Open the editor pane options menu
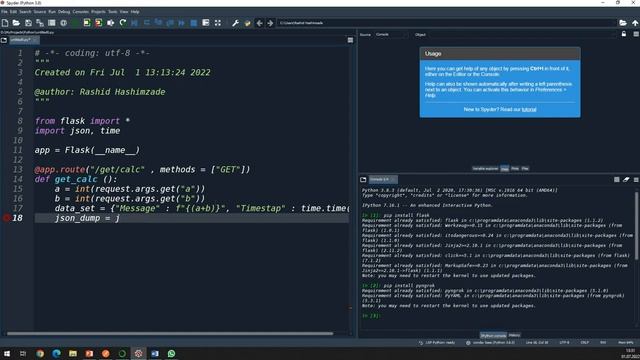The image size is (640, 360). 350,40
